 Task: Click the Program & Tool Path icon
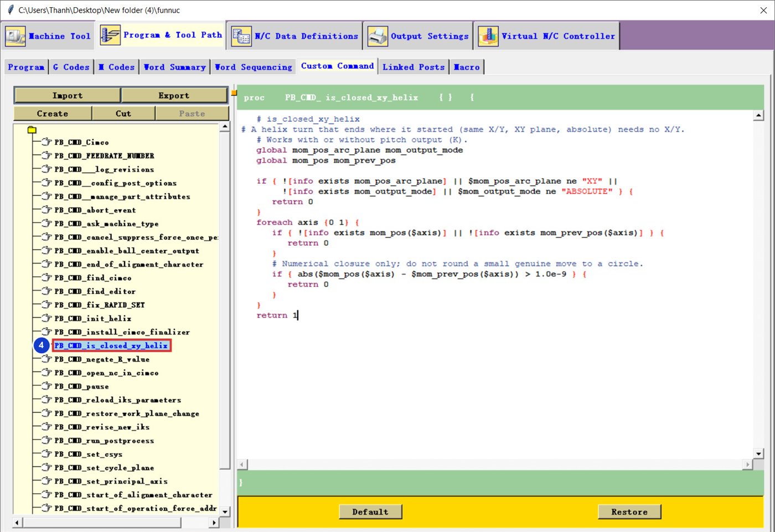coord(110,35)
